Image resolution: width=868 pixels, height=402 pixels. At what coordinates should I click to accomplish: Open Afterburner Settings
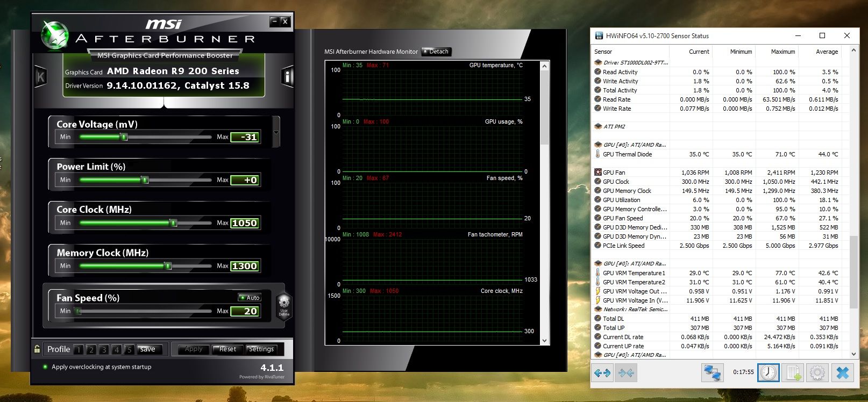point(261,349)
